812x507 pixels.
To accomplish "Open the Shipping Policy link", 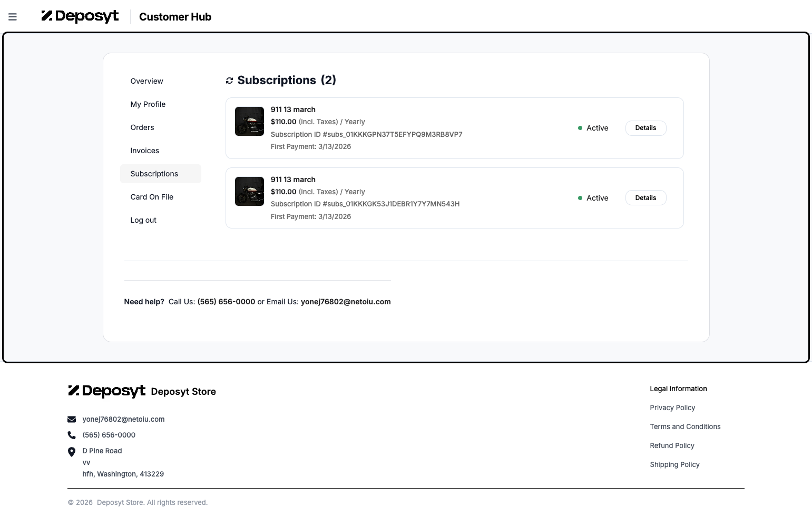I will [674, 464].
